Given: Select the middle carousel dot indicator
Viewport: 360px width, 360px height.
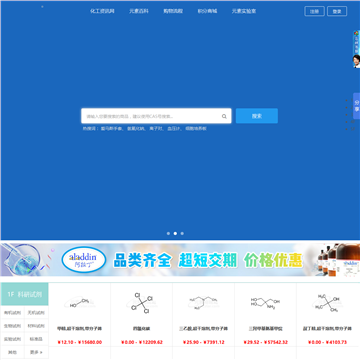Looking at the screenshot, I should click(x=175, y=233).
